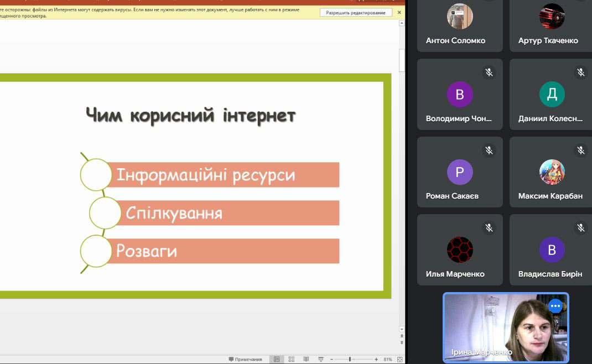Image resolution: width=592 pixels, height=364 pixels.
Task: Switch to Slide Sorter view
Action: click(x=291, y=359)
